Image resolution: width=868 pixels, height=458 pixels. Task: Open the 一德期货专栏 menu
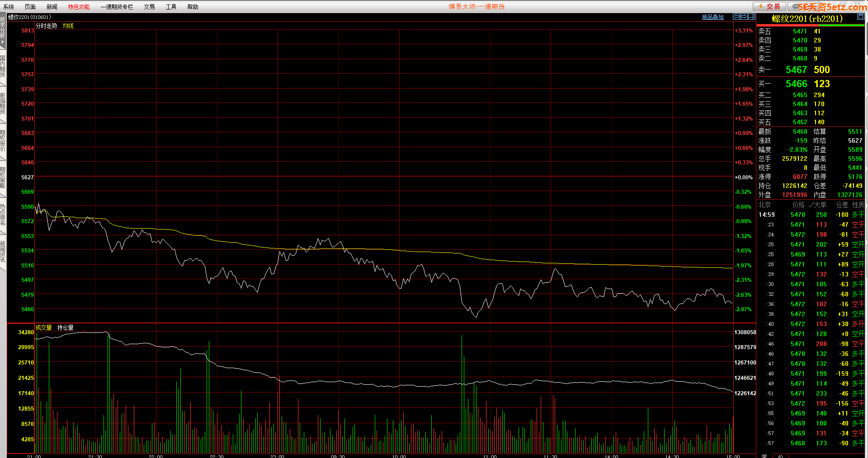tap(117, 7)
